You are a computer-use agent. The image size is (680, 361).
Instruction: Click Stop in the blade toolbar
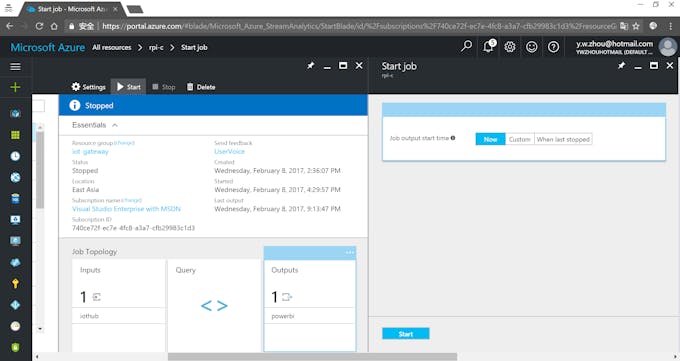click(164, 87)
